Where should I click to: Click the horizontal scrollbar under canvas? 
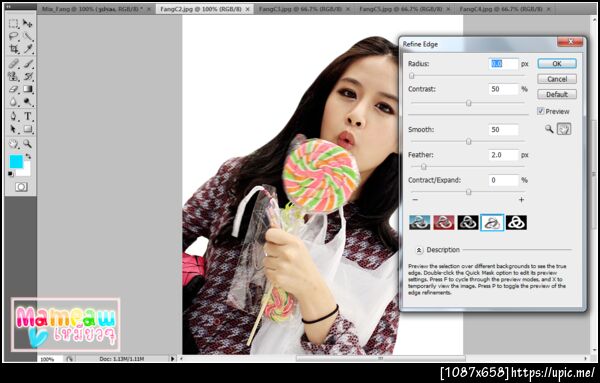click(380, 359)
